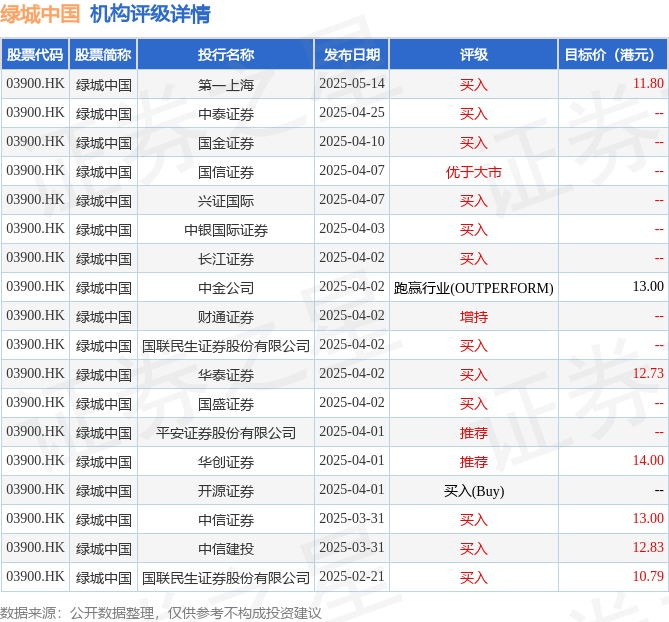This screenshot has width=669, height=622.
Task: Select the 中信证券 broker cell
Action: 226,520
